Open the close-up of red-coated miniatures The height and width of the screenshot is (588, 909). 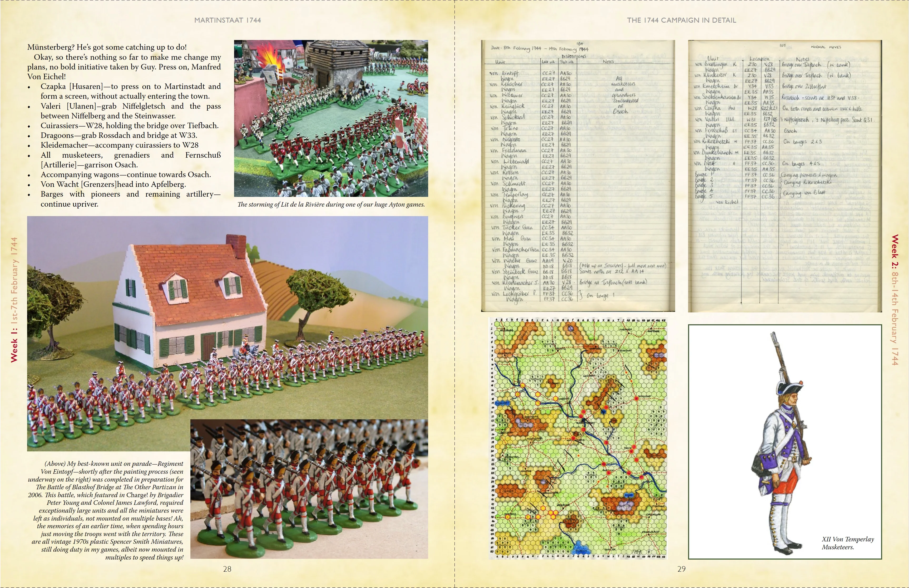(309, 489)
